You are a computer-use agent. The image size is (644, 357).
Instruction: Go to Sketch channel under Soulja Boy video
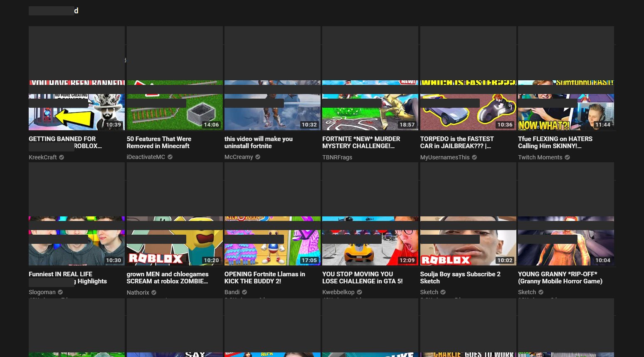point(429,292)
